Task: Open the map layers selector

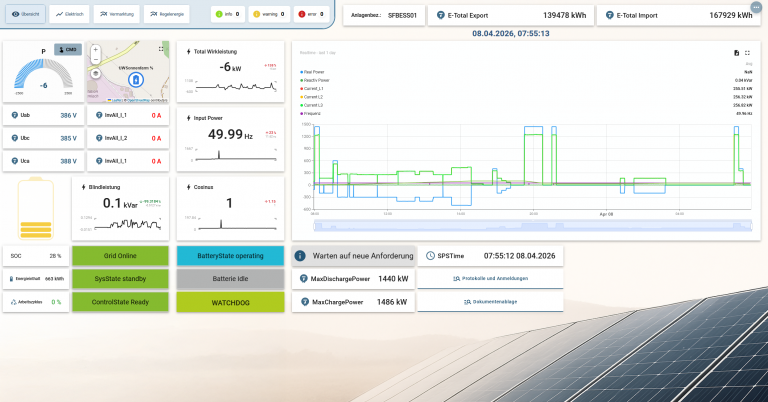Action: [x=95, y=72]
